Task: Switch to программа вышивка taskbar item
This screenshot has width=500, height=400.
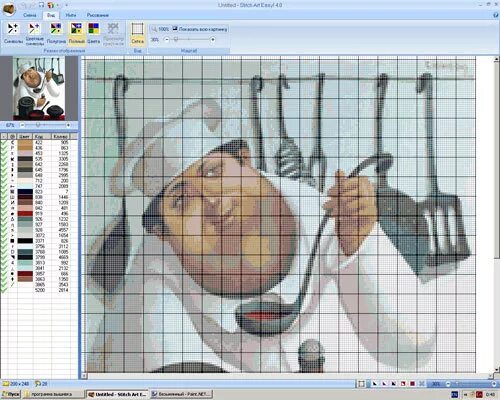Action: click(53, 394)
